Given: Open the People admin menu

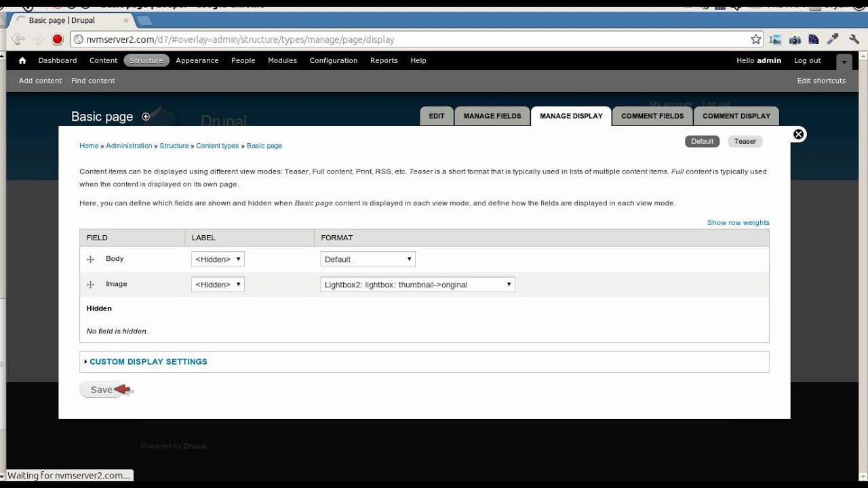Looking at the screenshot, I should point(243,60).
